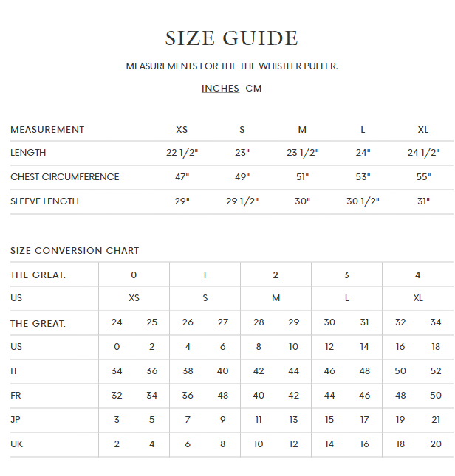Screen dimensions: 455x476
Task: Click the MEASUREMENT column header
Action: (47, 130)
